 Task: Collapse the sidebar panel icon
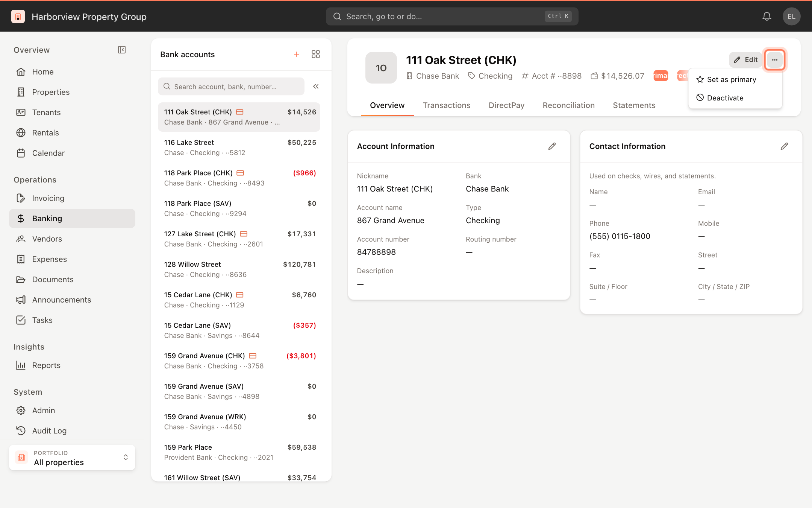[x=122, y=50]
